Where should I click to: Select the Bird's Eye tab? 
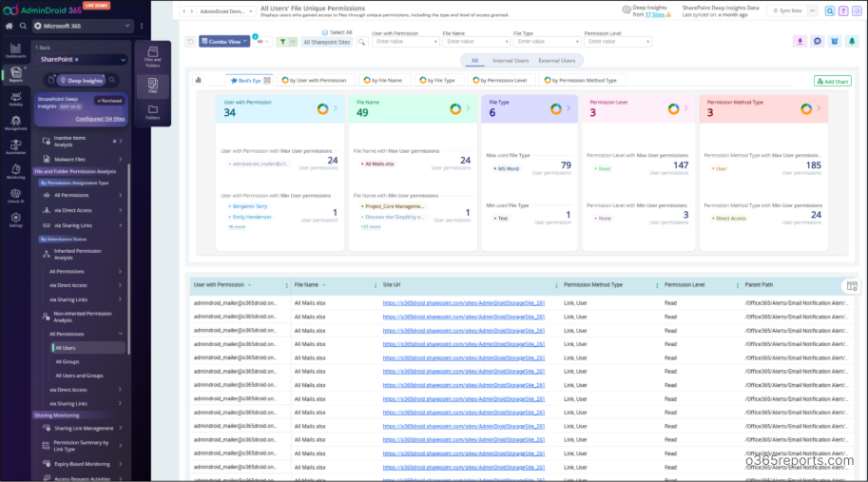click(x=250, y=80)
